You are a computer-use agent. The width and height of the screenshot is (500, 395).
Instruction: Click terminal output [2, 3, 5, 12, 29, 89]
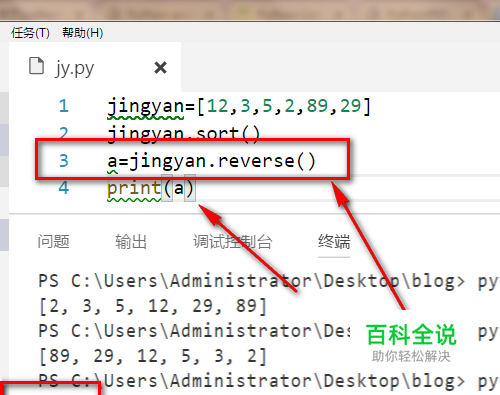(x=153, y=306)
